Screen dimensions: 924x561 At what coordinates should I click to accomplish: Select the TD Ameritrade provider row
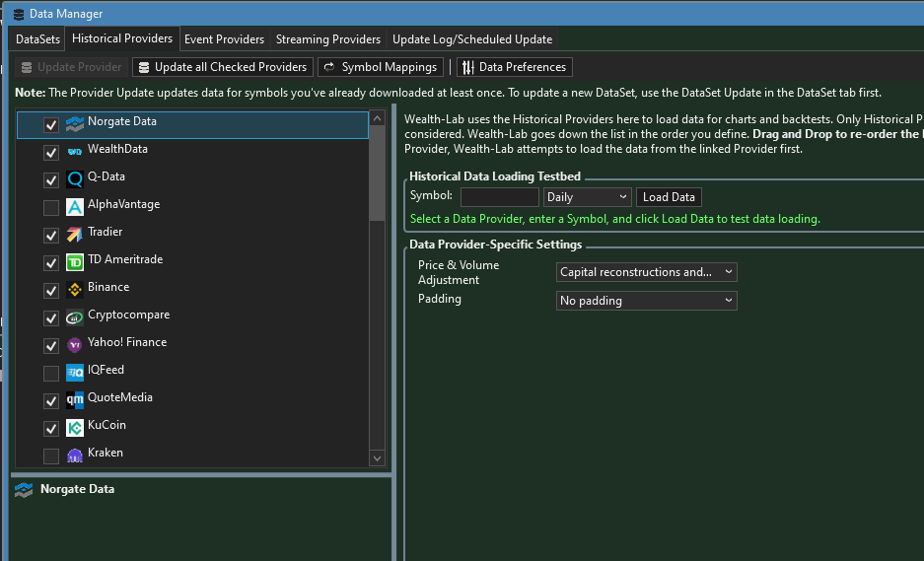(x=192, y=263)
